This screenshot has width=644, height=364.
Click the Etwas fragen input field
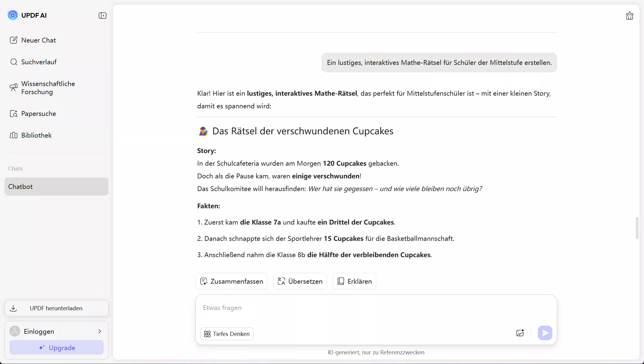(332, 308)
